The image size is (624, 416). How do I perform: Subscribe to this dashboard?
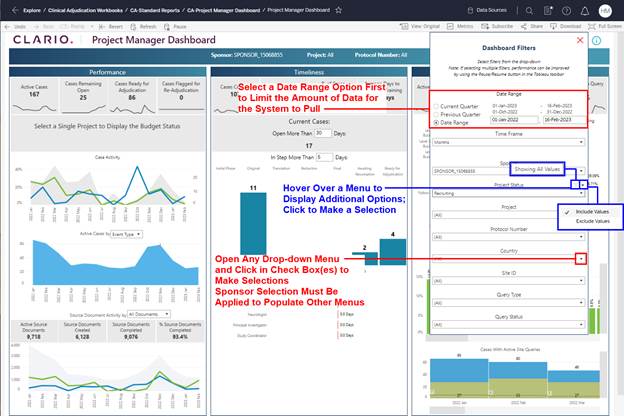point(497,26)
